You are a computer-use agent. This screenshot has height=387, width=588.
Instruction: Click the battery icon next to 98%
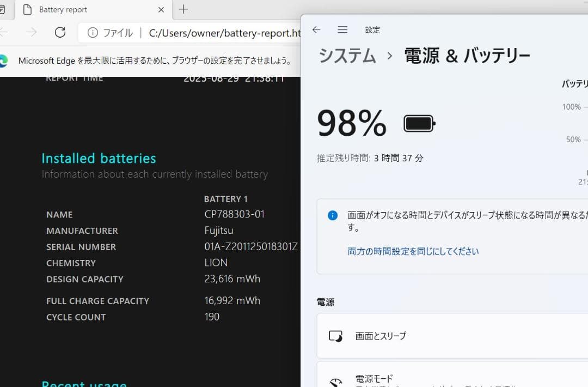point(418,123)
